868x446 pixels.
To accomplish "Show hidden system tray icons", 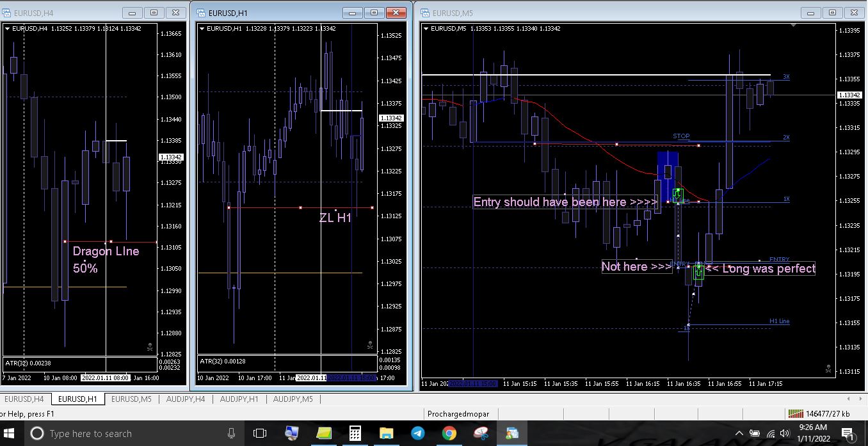I will [x=739, y=433].
